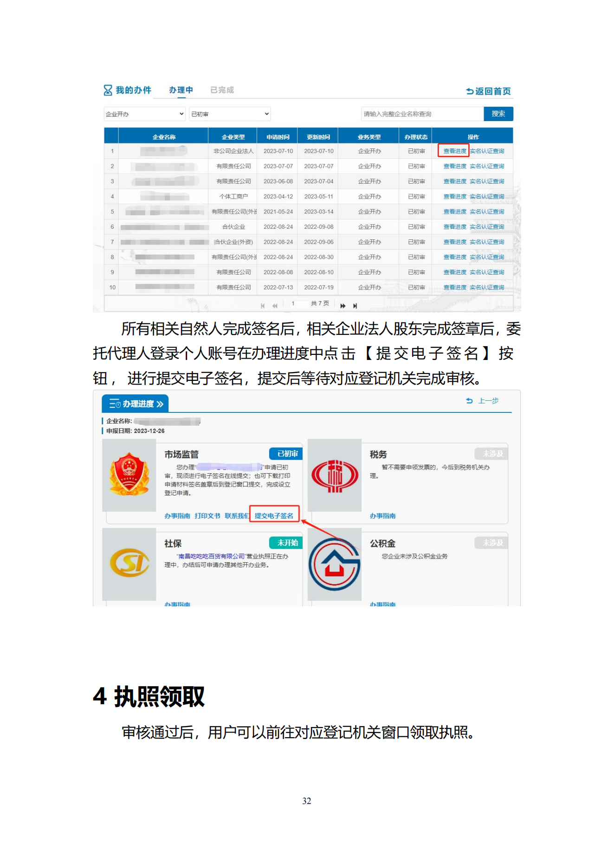614x868 pixels.
Task: Open 实名认证查询 link in row 2
Action: [x=486, y=166]
